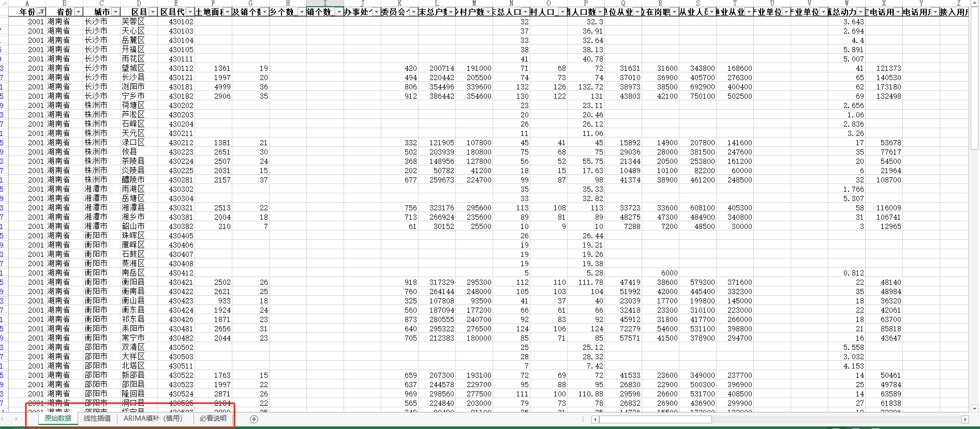
Task: Select column I header
Action: pos(325,3)
